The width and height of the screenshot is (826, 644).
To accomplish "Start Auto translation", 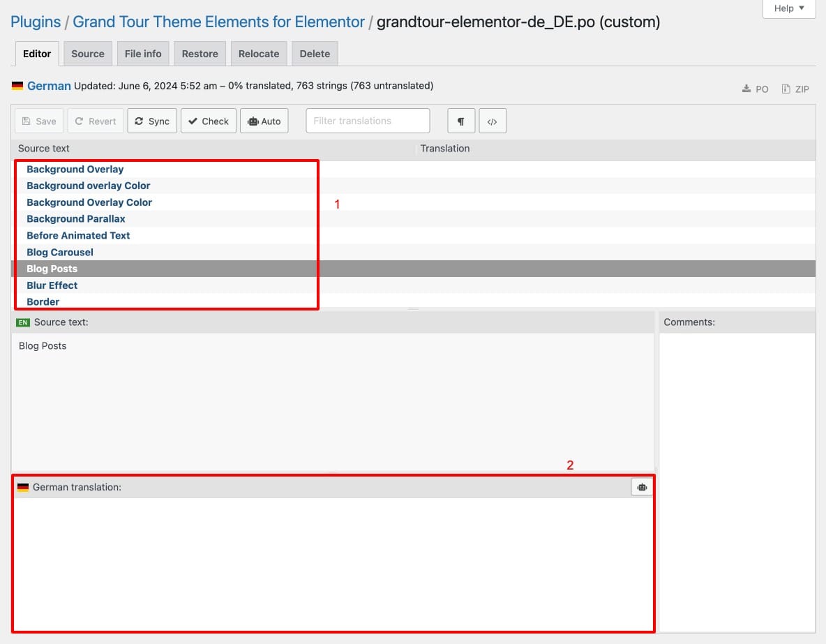I will (264, 121).
